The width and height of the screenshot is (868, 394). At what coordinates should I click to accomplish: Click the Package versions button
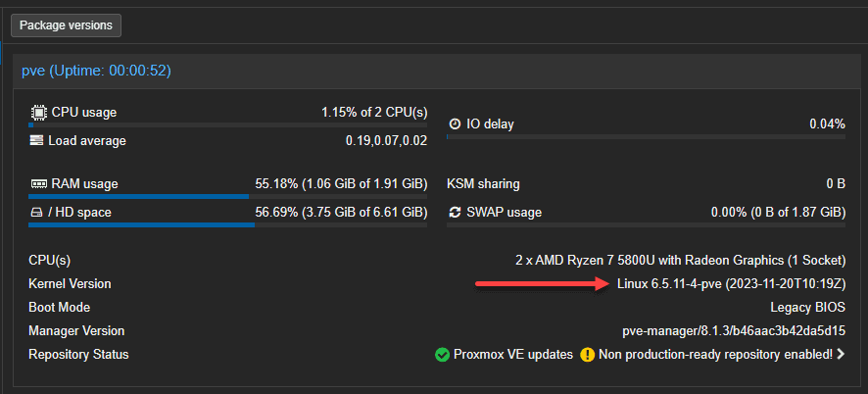coord(66,25)
